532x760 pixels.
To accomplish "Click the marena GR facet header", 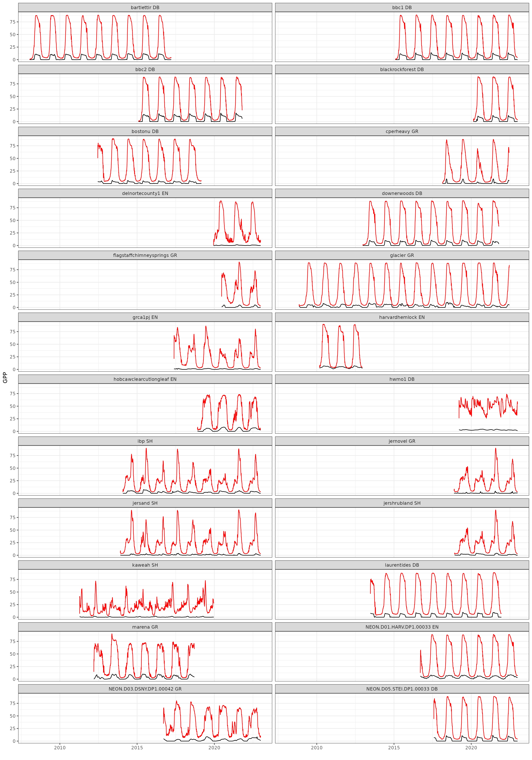I will 145,627.
